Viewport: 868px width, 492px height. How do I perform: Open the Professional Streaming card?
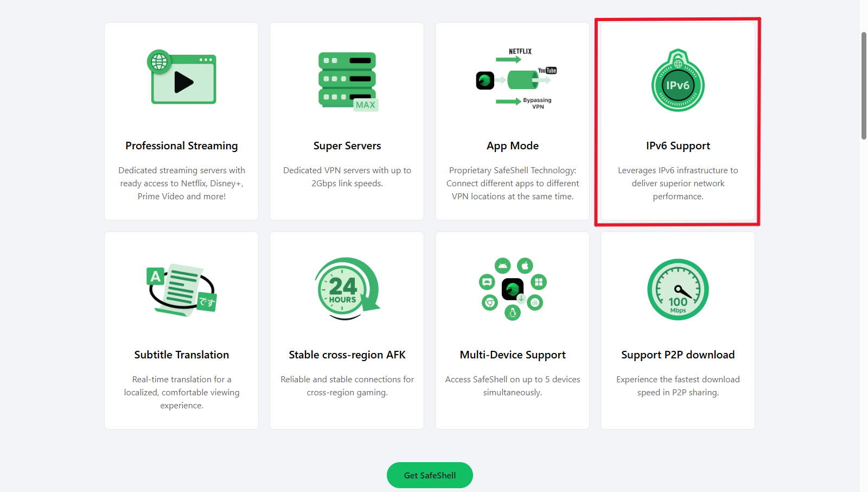(181, 121)
